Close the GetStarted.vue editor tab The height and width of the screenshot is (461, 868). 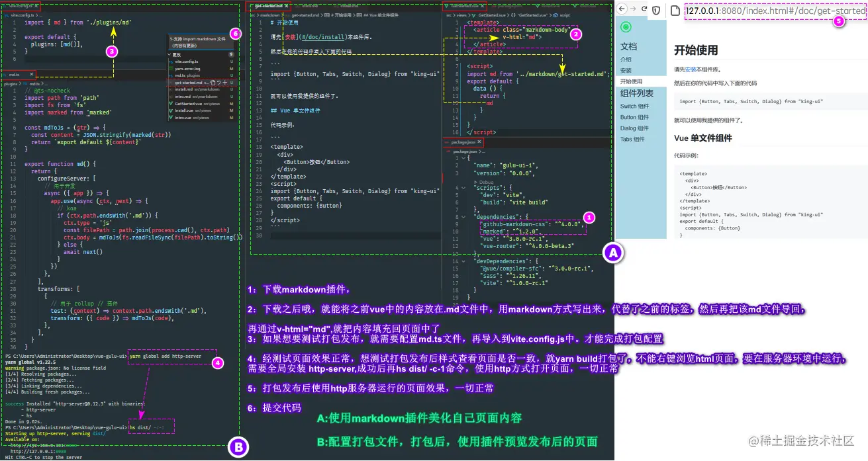click(x=483, y=6)
